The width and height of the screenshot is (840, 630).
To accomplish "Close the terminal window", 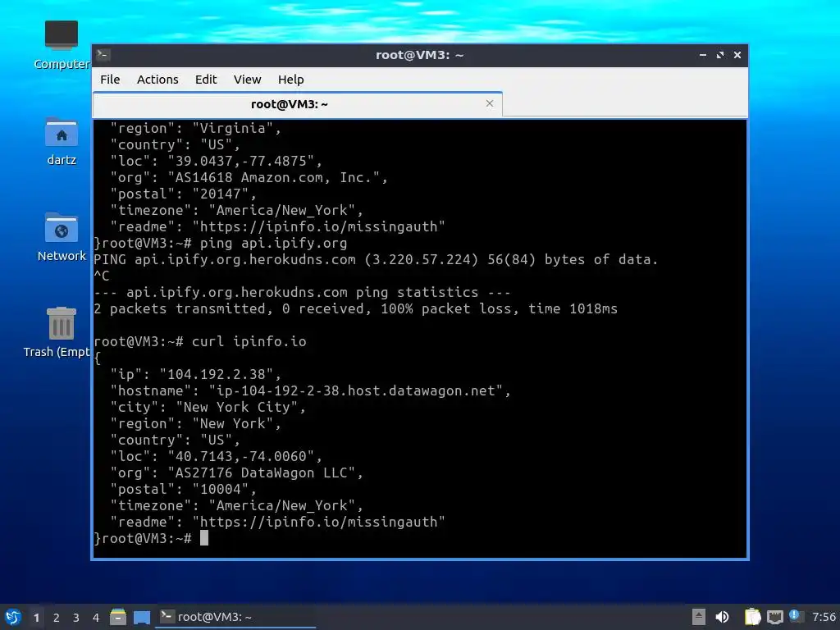I will (737, 55).
